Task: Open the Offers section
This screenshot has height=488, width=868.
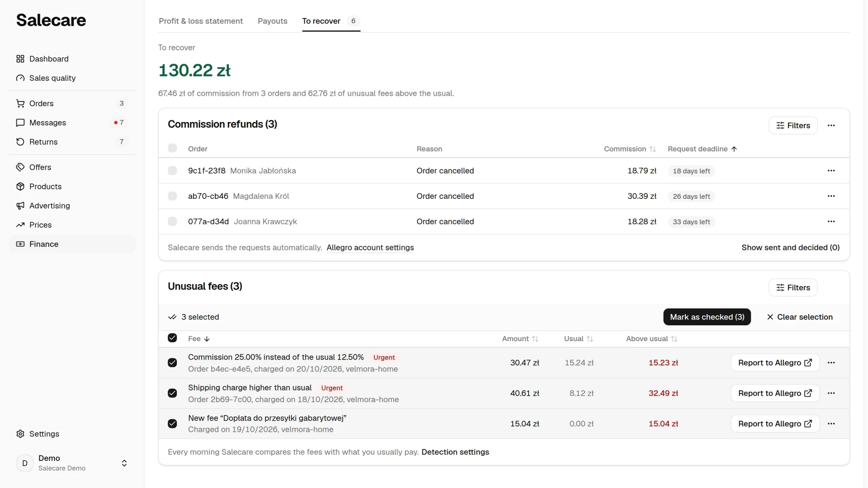Action: pos(72,167)
